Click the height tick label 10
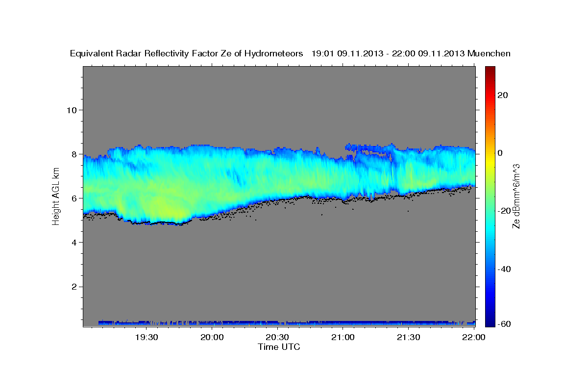This screenshot has width=588, height=392. pyautogui.click(x=72, y=110)
